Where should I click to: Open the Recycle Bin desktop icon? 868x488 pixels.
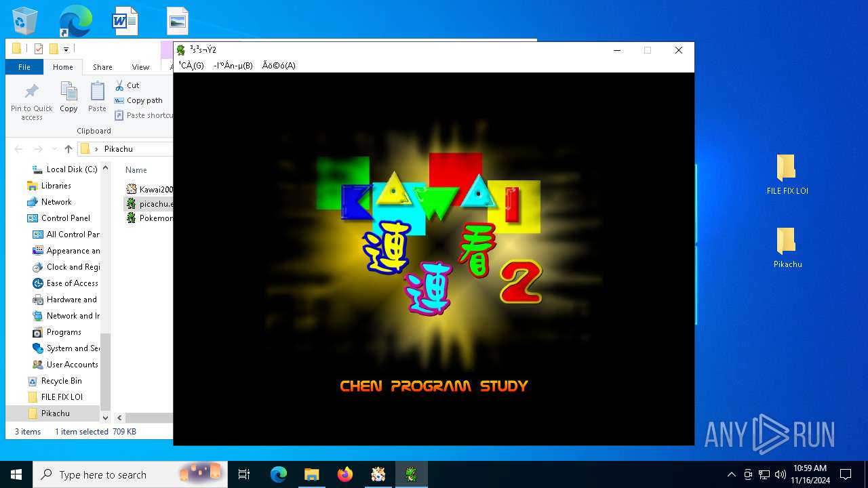(25, 20)
